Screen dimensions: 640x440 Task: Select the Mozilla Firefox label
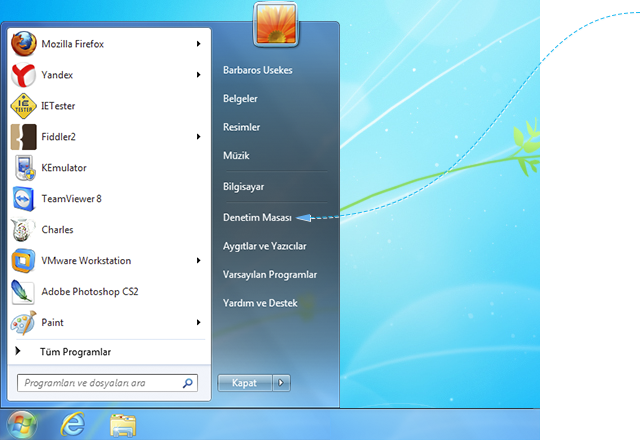(x=73, y=44)
